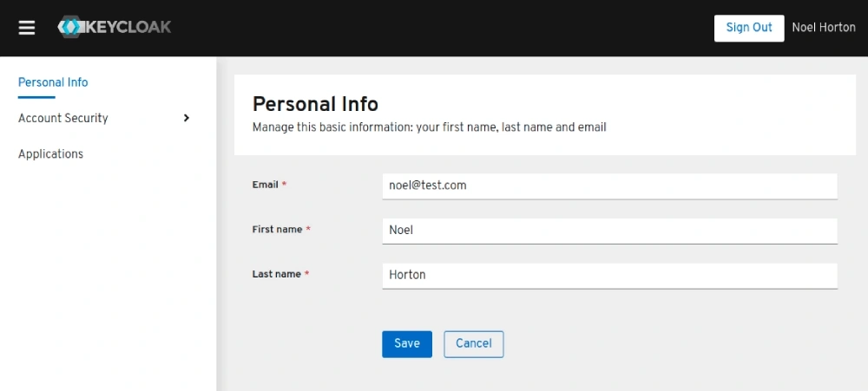Select the Last name field showing Horton
The width and height of the screenshot is (868, 391).
[609, 275]
